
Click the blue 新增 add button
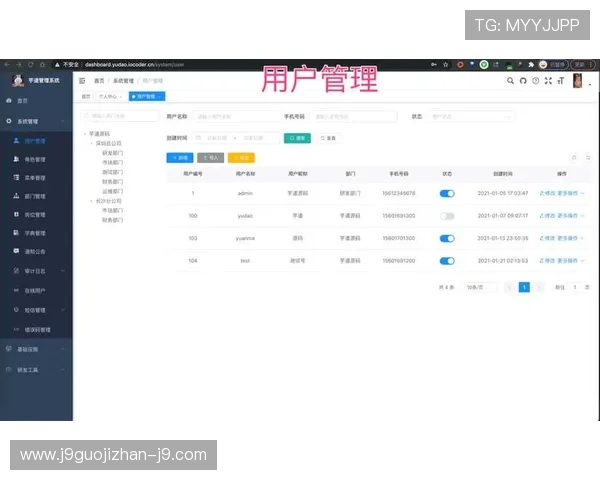click(180, 158)
